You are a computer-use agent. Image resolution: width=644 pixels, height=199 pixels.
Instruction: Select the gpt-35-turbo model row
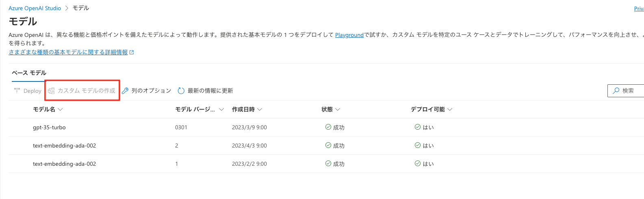[x=326, y=127]
